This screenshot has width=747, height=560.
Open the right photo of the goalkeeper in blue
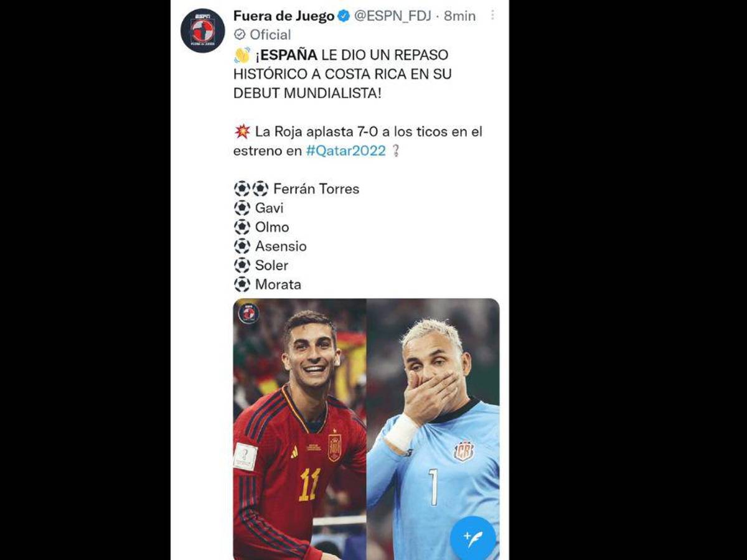[433, 429]
